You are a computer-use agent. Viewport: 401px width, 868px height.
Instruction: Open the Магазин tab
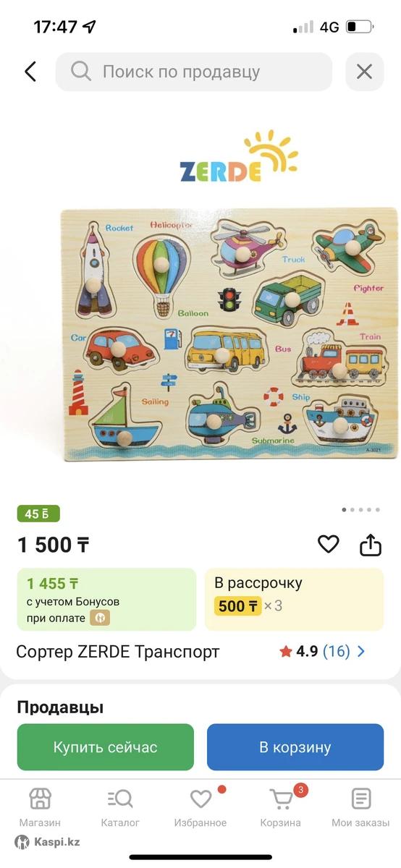pos(40,807)
